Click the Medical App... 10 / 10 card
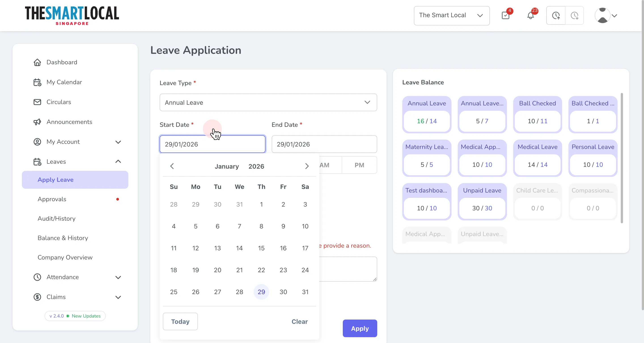 (x=482, y=158)
